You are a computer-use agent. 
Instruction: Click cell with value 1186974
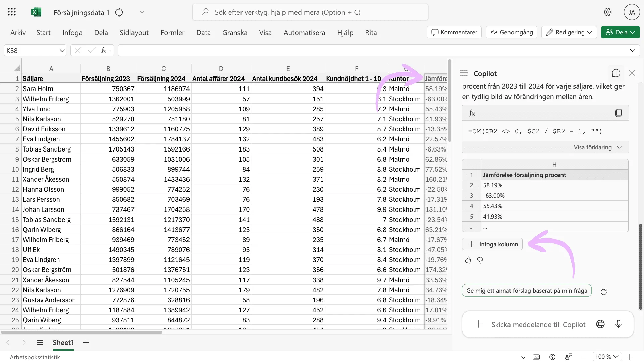point(163,89)
